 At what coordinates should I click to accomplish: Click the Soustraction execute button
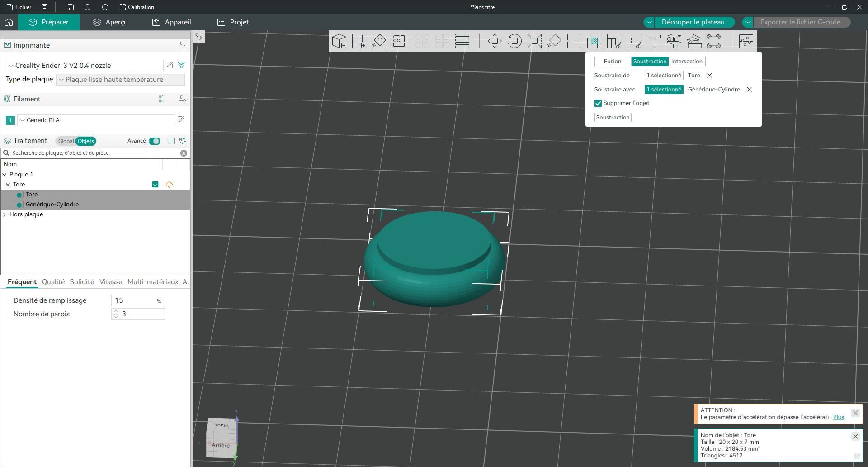pyautogui.click(x=613, y=118)
